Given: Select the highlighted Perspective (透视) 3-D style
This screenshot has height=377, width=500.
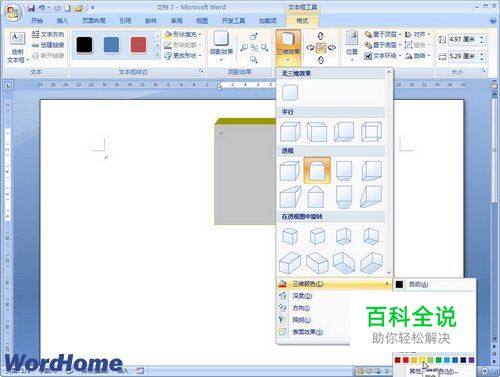Looking at the screenshot, I should pyautogui.click(x=317, y=171).
